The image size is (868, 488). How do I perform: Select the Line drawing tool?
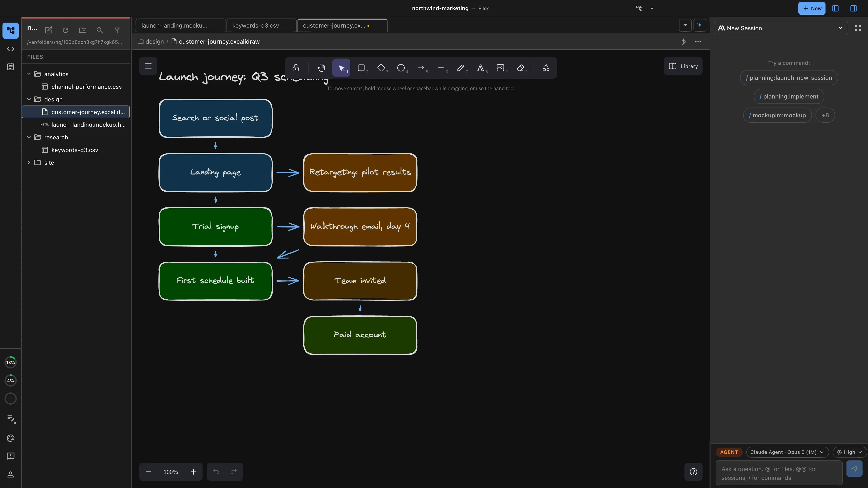click(441, 68)
